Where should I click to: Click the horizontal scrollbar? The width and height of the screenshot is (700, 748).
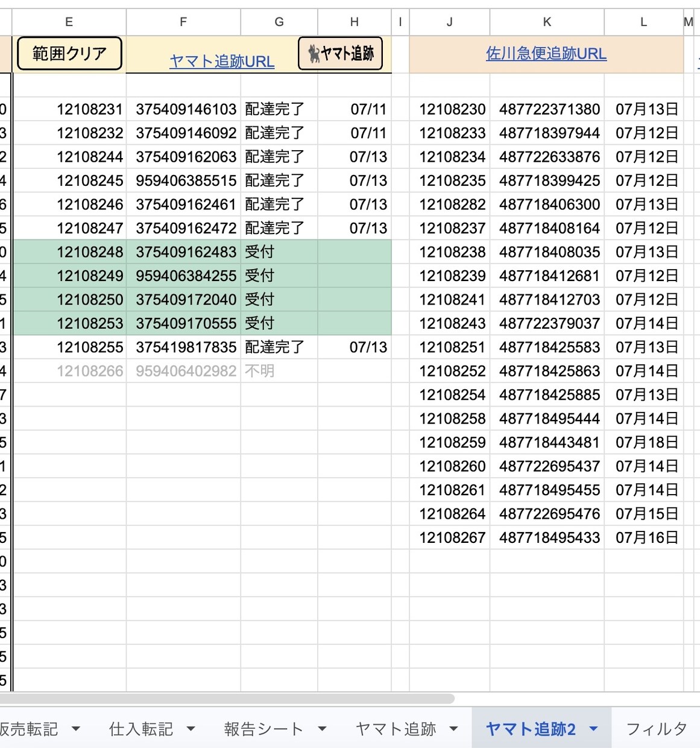227,699
